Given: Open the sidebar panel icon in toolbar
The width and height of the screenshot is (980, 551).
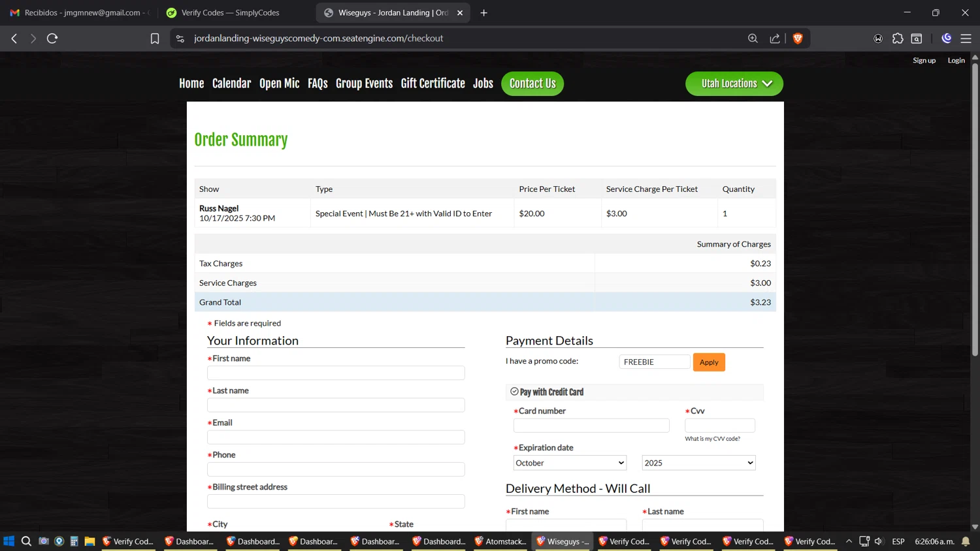Looking at the screenshot, I should [x=917, y=39].
